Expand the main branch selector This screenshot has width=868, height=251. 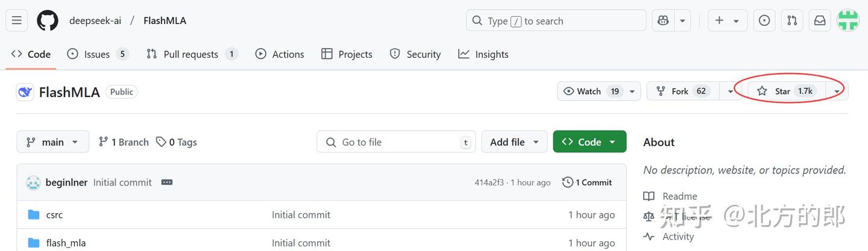pos(52,142)
